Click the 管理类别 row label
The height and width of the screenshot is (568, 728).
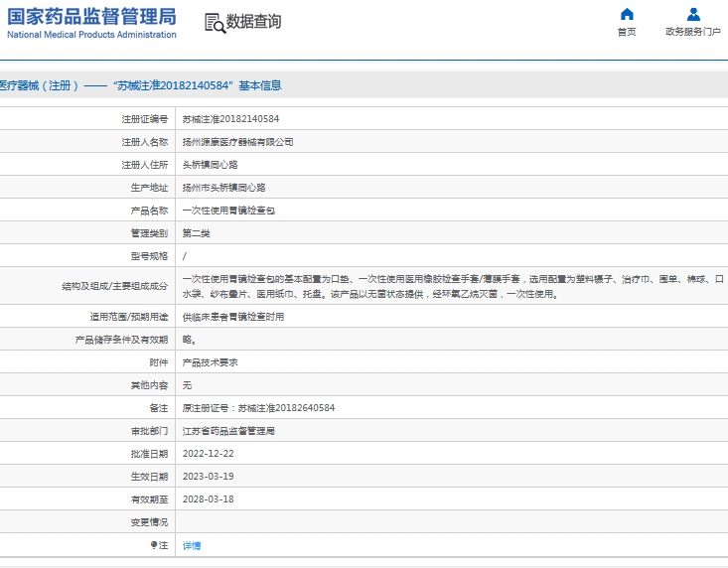150,233
